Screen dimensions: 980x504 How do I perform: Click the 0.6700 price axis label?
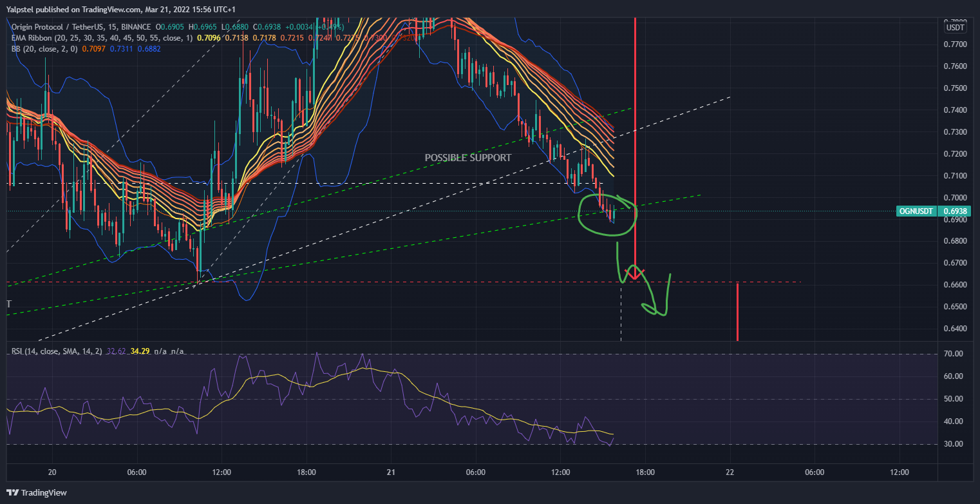955,263
